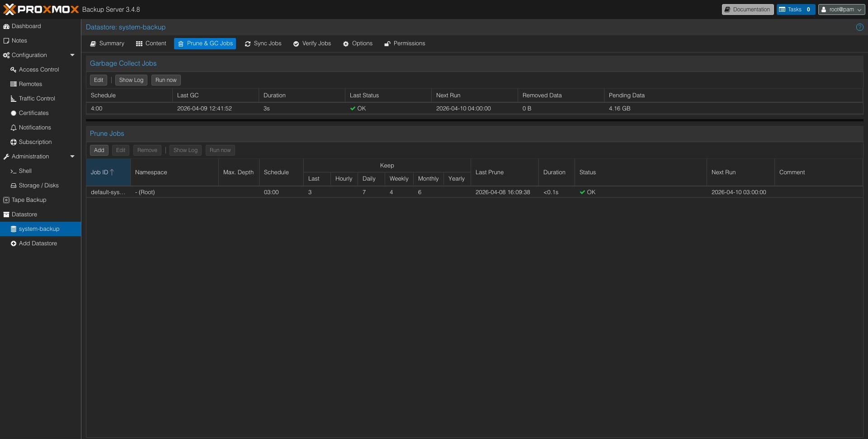The width and height of the screenshot is (868, 439).
Task: Open the Documentation link button
Action: 747,10
